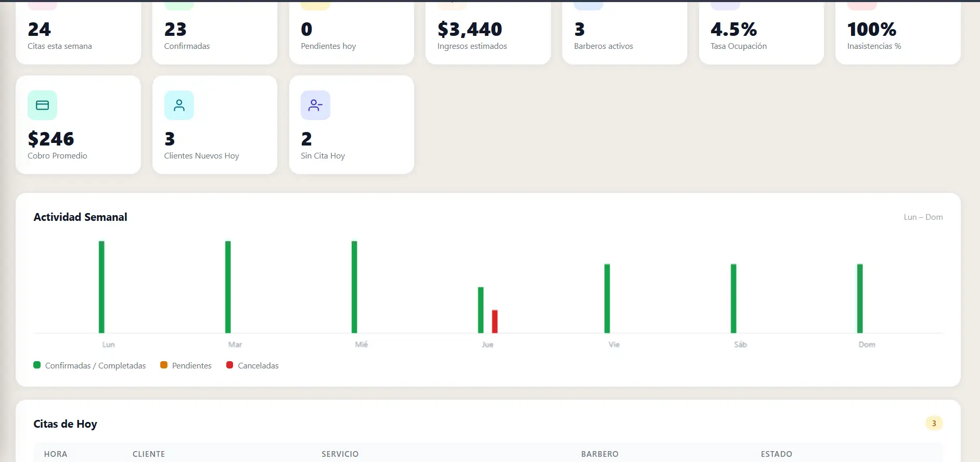Click the "Confirmadas / Completadas" legend text
This screenshot has width=980, height=462.
coord(96,366)
